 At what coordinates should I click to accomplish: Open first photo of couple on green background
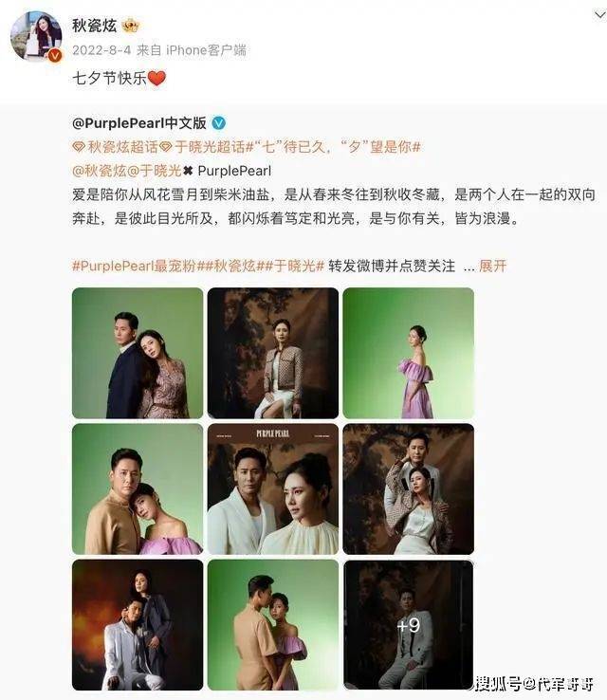138,353
